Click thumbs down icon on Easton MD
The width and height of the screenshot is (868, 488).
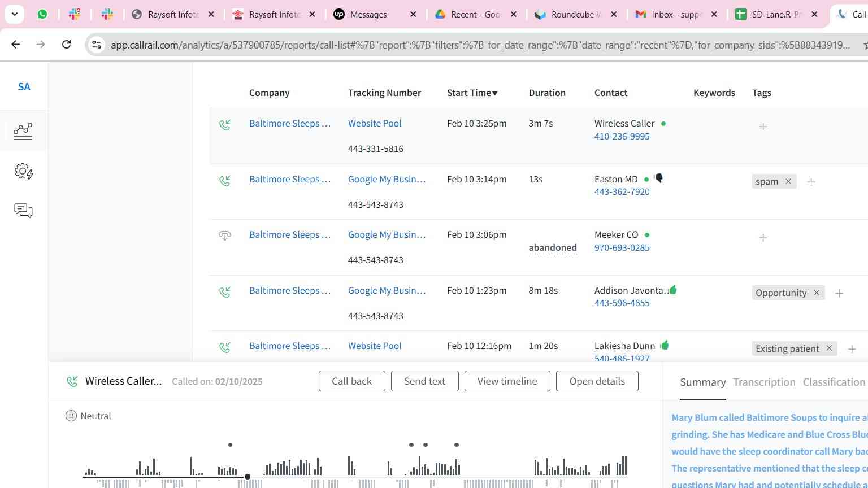pyautogui.click(x=658, y=178)
